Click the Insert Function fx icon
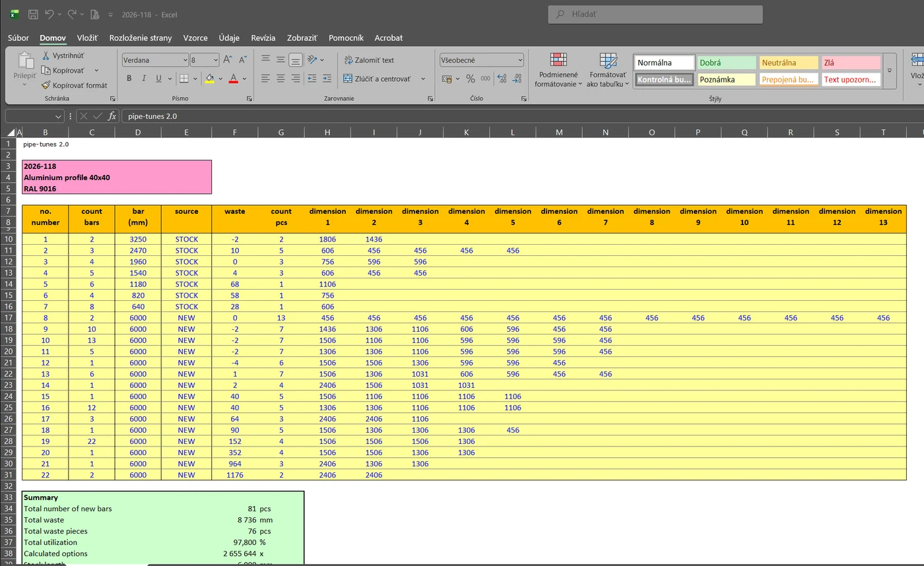This screenshot has height=566, width=924. (x=112, y=116)
